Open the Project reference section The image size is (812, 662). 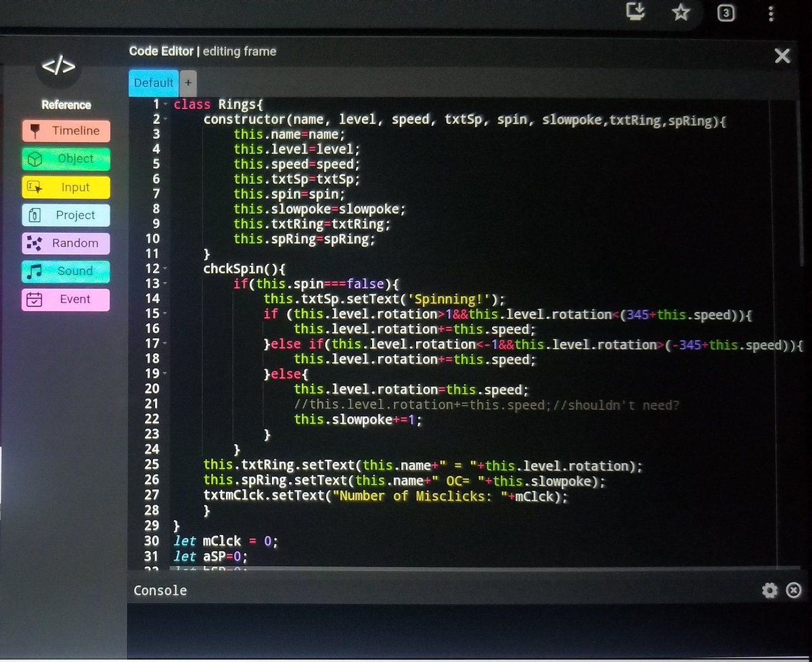coord(66,215)
